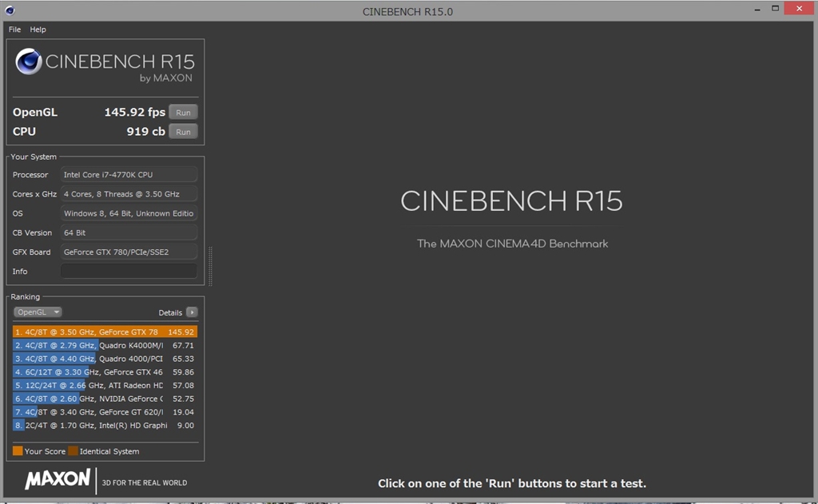The height and width of the screenshot is (504, 818).
Task: Maximize the CINEBENCH window
Action: point(775,8)
